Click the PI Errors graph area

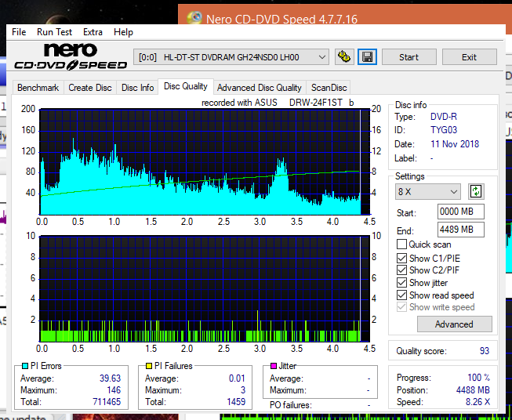(x=205, y=162)
